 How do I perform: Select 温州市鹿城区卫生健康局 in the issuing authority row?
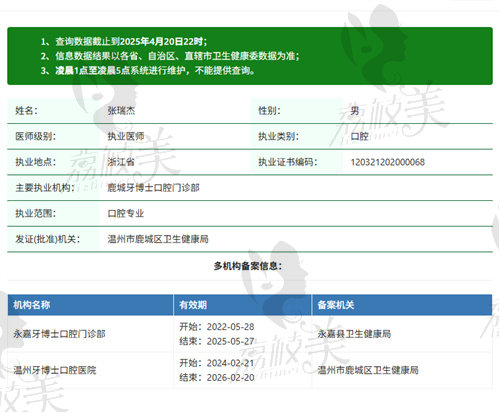coord(158,239)
